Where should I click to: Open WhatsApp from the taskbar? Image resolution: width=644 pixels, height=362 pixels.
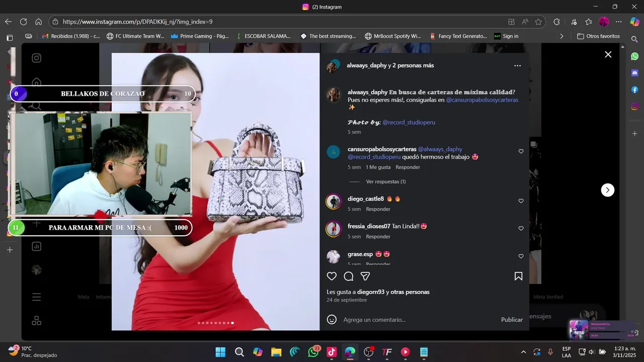[313, 352]
